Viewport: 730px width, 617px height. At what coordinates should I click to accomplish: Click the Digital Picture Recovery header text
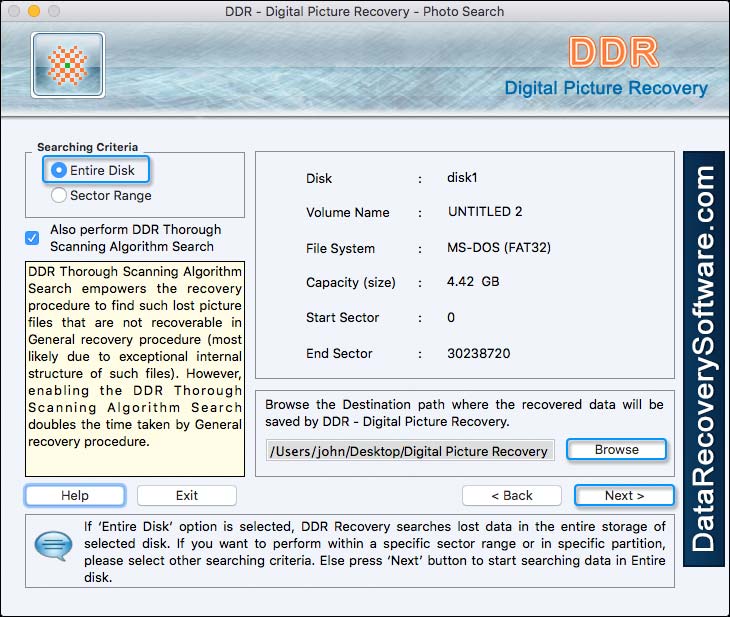pos(605,88)
